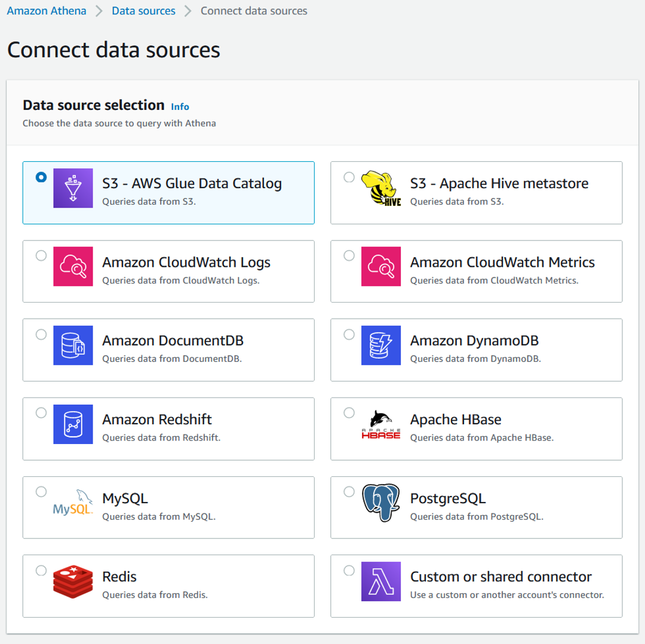The width and height of the screenshot is (645, 644).
Task: Choose the Custom or shared connector radio button
Action: [x=349, y=571]
